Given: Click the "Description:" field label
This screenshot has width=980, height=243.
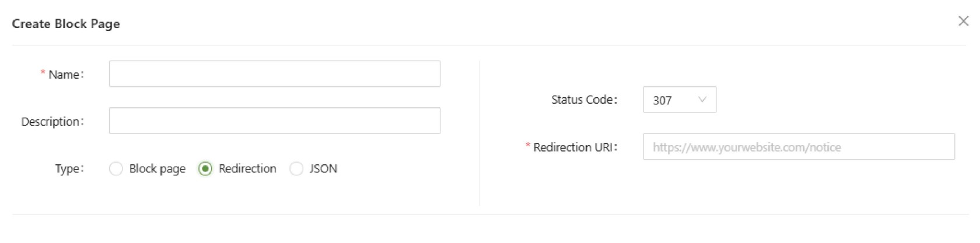Looking at the screenshot, I should [x=52, y=122].
